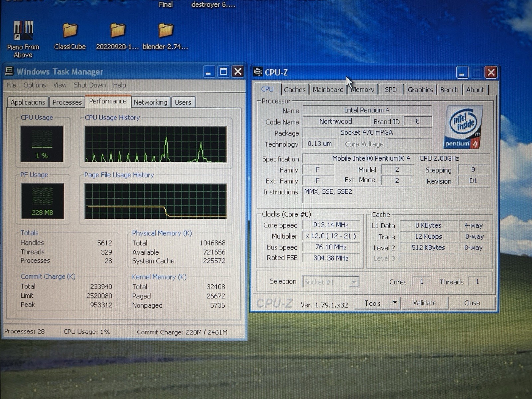Open the blender-2.74... desktop folder

(165, 37)
